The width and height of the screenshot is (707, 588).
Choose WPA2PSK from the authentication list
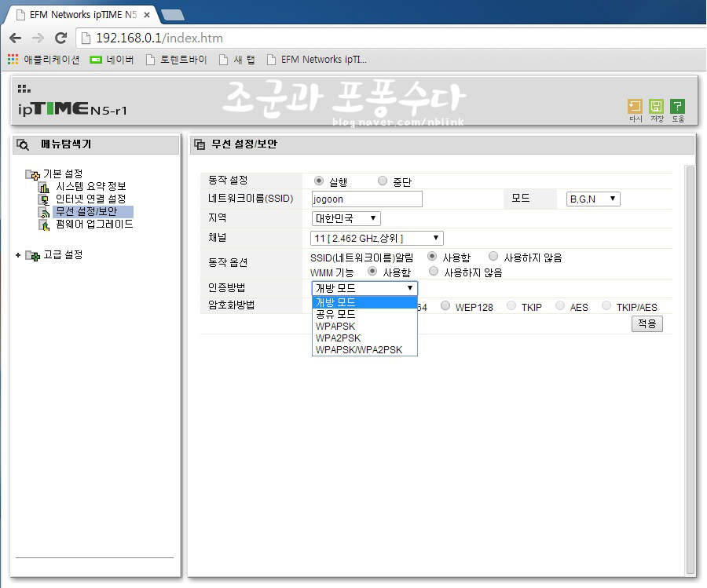[339, 338]
